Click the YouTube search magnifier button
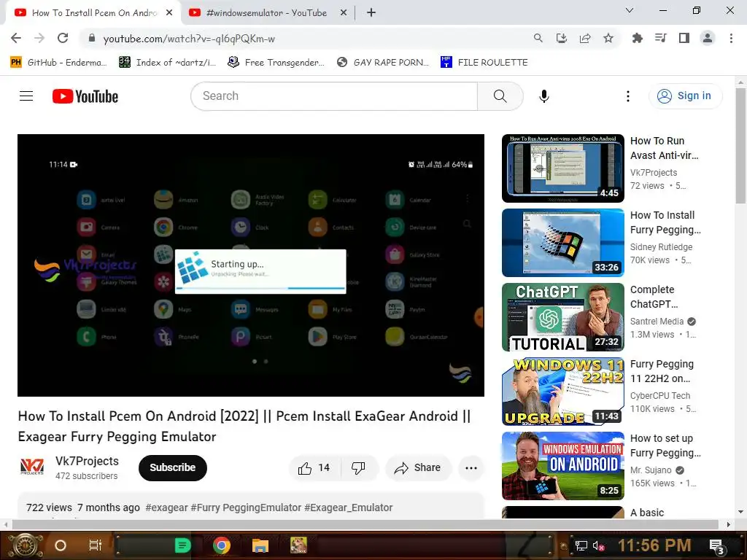The width and height of the screenshot is (747, 560). coord(500,96)
